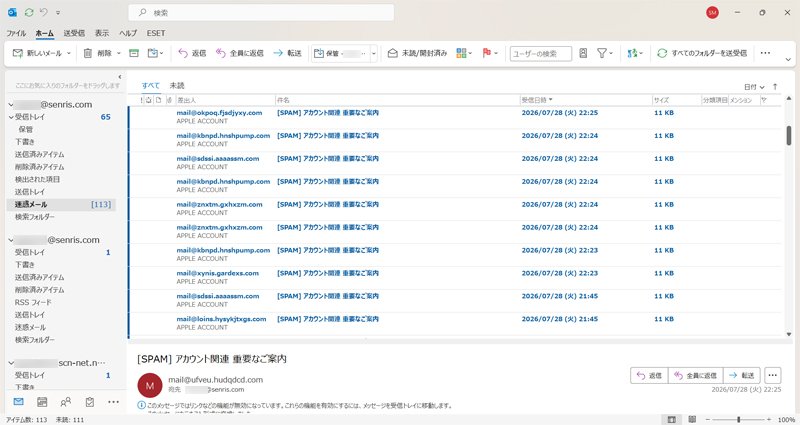The width and height of the screenshot is (800, 425).
Task: Switch to the 送受信 ribbon tab
Action: point(74,33)
